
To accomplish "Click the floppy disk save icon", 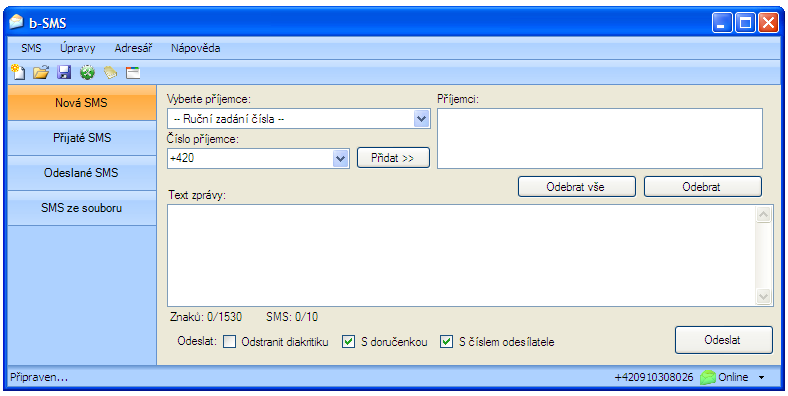I will (x=64, y=73).
